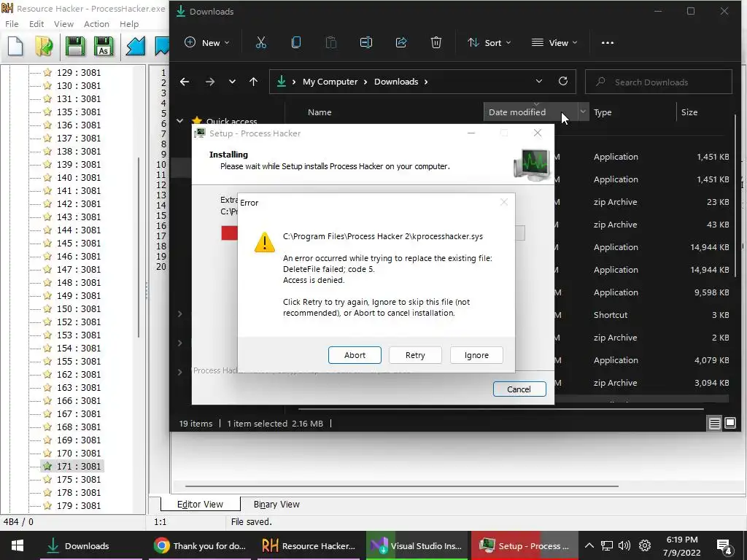The image size is (747, 560).
Task: Open the Date modified column filter dropdown
Action: pyautogui.click(x=583, y=112)
